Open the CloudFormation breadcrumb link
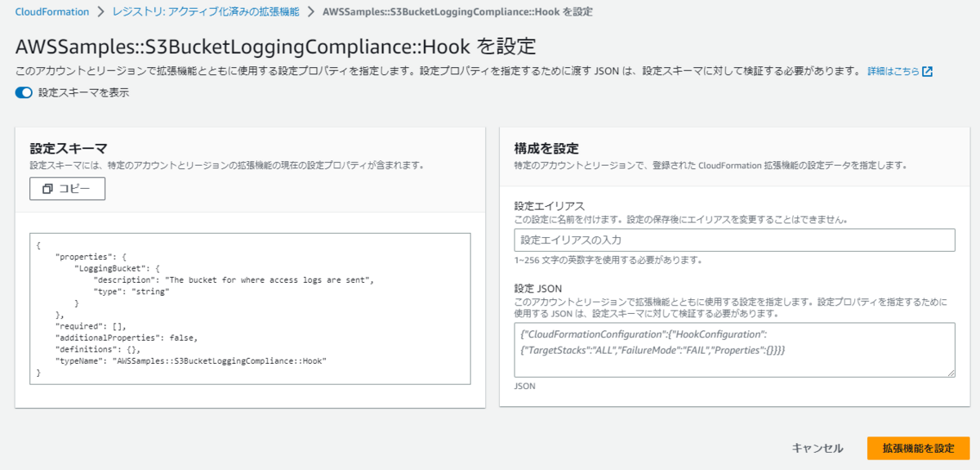 [51, 11]
